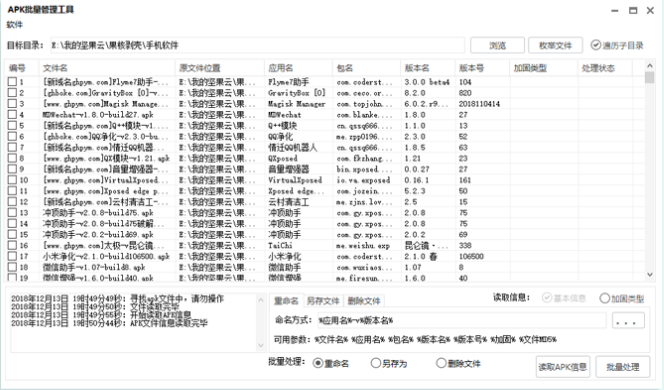Click the 加固类型 column header
The width and height of the screenshot is (664, 390).
tap(543, 68)
